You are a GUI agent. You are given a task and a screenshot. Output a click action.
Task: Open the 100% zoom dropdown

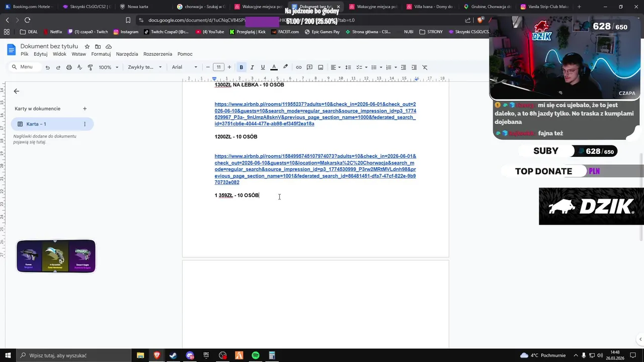tap(109, 67)
